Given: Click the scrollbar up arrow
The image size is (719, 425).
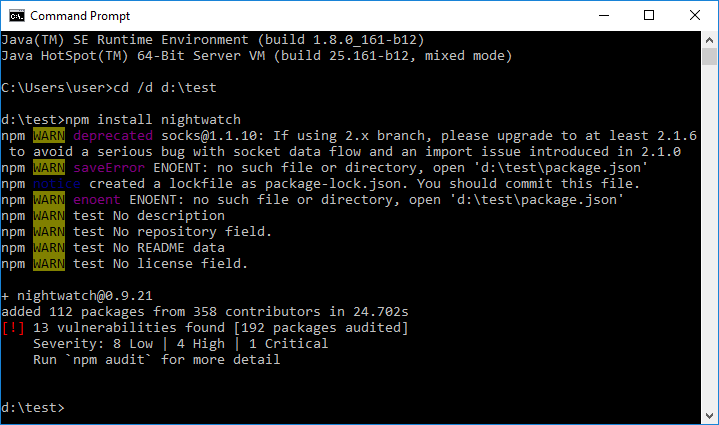Looking at the screenshot, I should [709, 40].
